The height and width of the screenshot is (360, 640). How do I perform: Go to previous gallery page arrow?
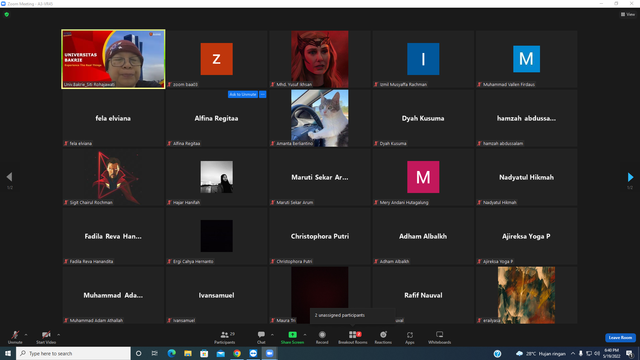click(9, 177)
